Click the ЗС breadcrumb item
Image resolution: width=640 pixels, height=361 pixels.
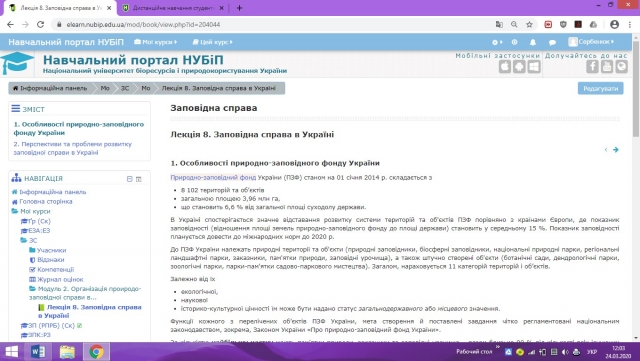pos(125,88)
